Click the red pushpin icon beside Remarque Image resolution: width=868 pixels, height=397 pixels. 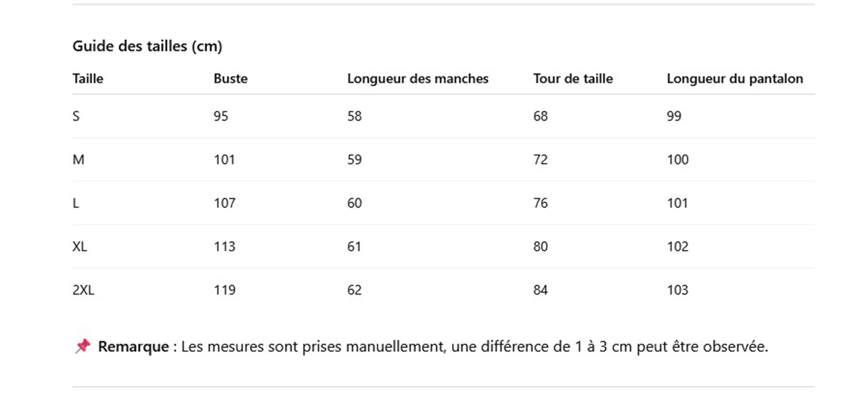(x=83, y=346)
